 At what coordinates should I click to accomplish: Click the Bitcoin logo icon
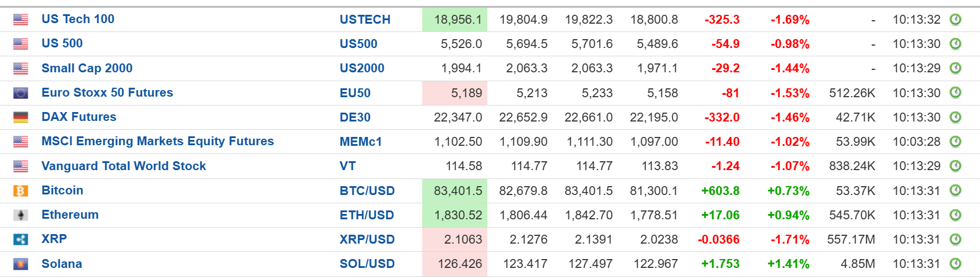point(21,191)
